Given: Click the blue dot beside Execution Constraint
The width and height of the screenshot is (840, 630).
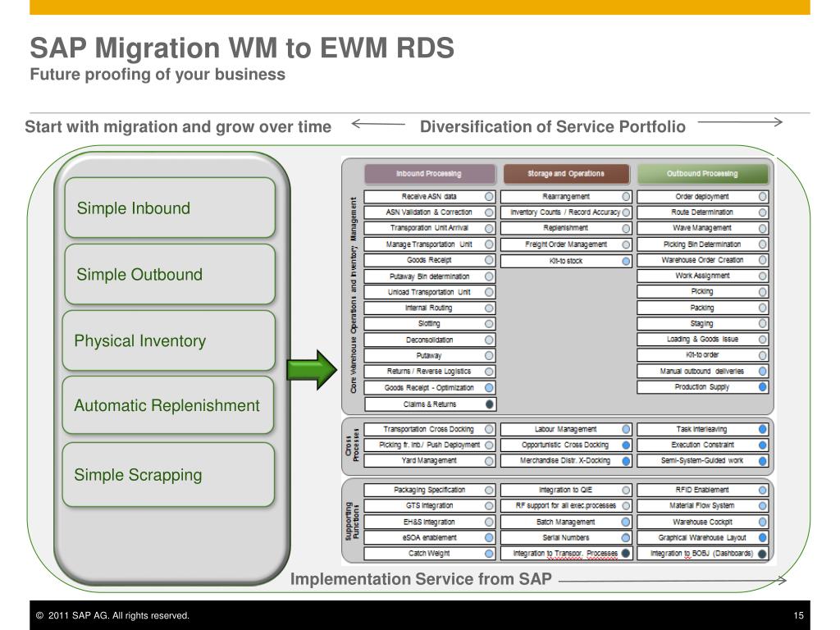Looking at the screenshot, I should 763,445.
